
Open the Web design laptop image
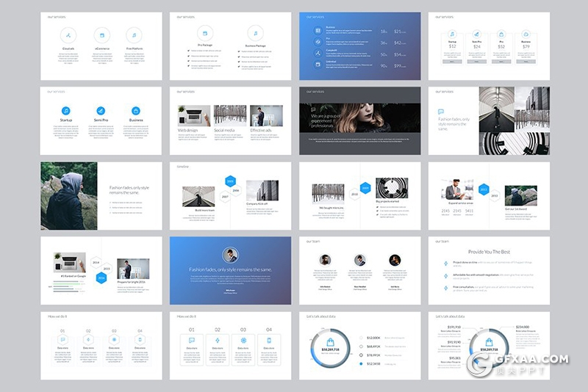click(193, 115)
